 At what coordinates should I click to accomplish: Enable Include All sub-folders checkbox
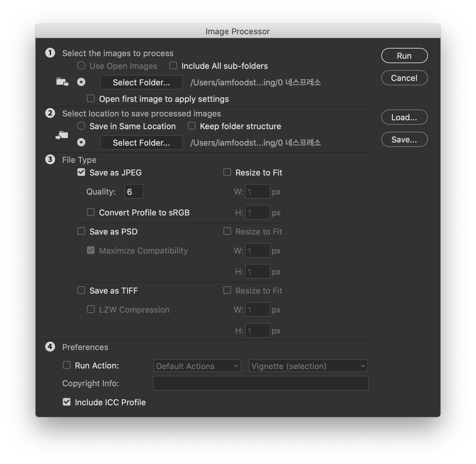173,65
